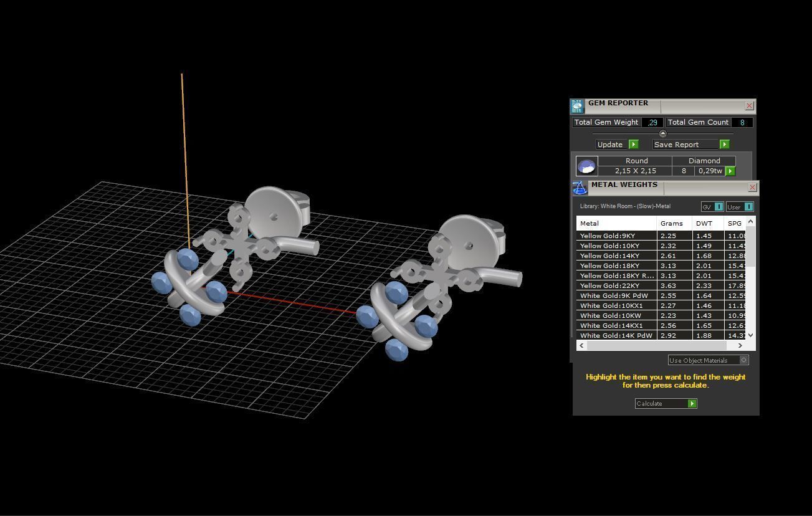
Task: Click the metal table scroll right arrow
Action: coord(740,345)
